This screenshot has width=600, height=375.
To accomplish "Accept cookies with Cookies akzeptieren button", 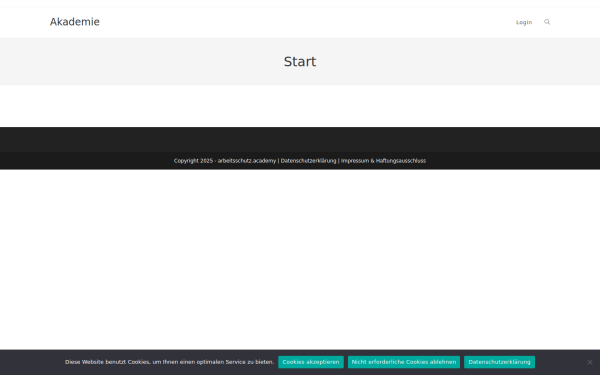I will click(311, 362).
